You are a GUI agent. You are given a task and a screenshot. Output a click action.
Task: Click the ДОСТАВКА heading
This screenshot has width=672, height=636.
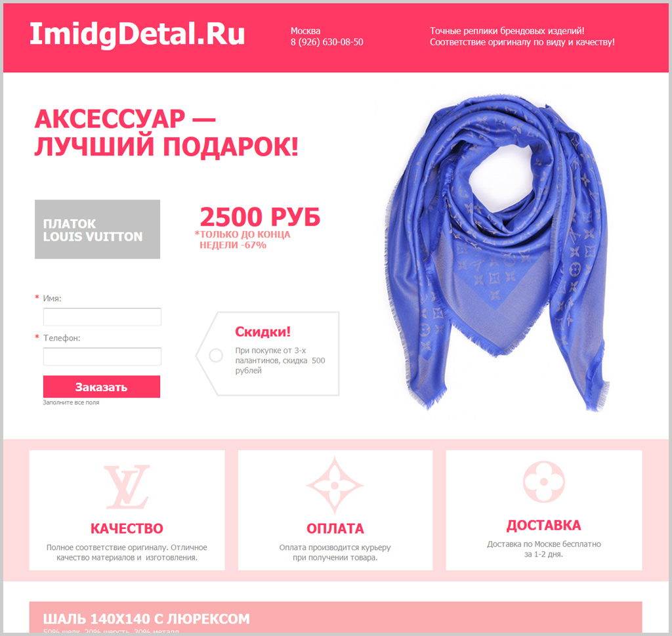coord(544,525)
